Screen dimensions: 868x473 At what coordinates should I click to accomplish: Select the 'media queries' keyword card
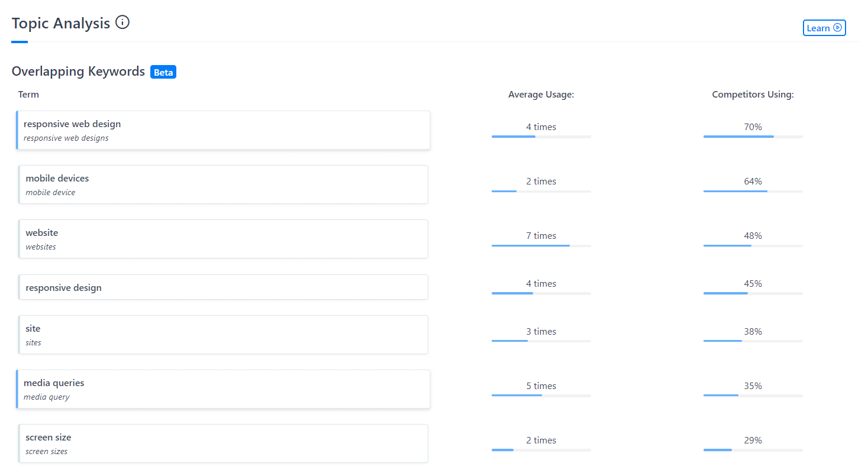(x=223, y=389)
